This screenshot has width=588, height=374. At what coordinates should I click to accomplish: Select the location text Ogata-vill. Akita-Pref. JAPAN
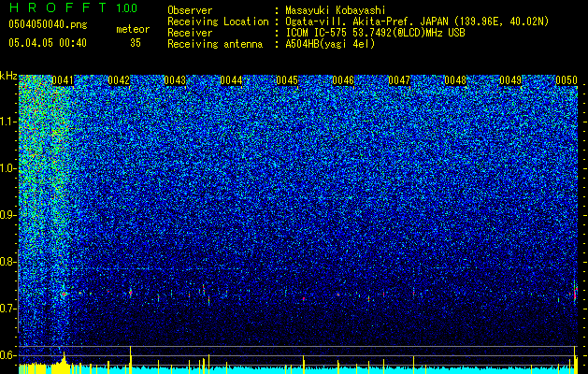pos(366,22)
